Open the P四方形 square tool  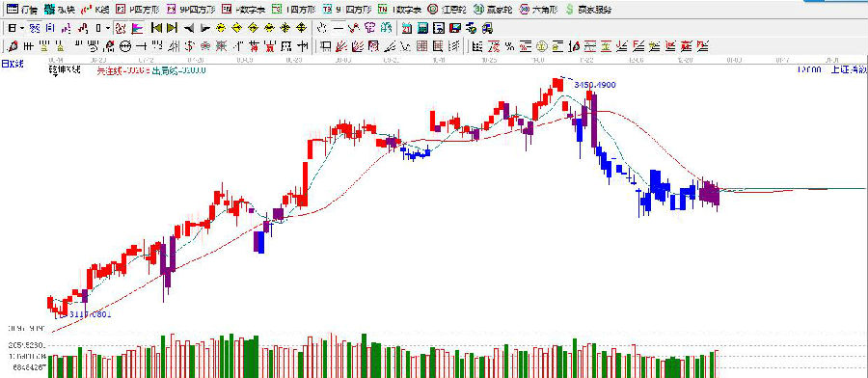137,10
